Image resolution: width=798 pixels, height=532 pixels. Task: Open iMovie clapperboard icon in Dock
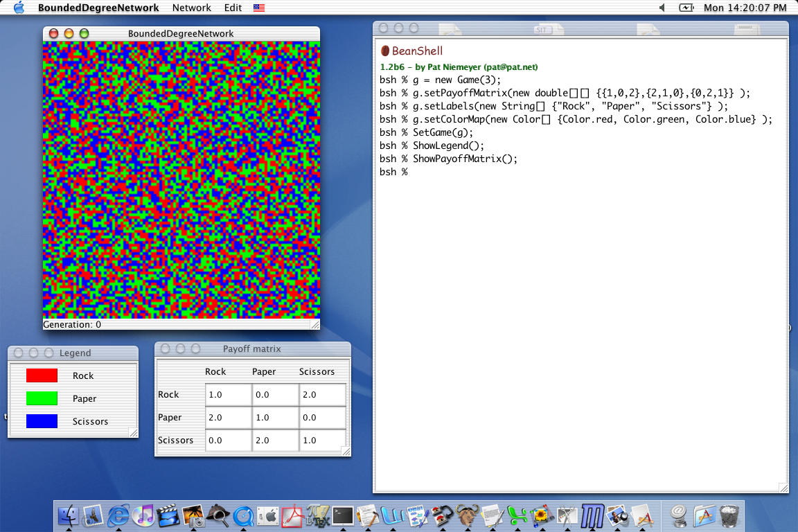coord(168,515)
